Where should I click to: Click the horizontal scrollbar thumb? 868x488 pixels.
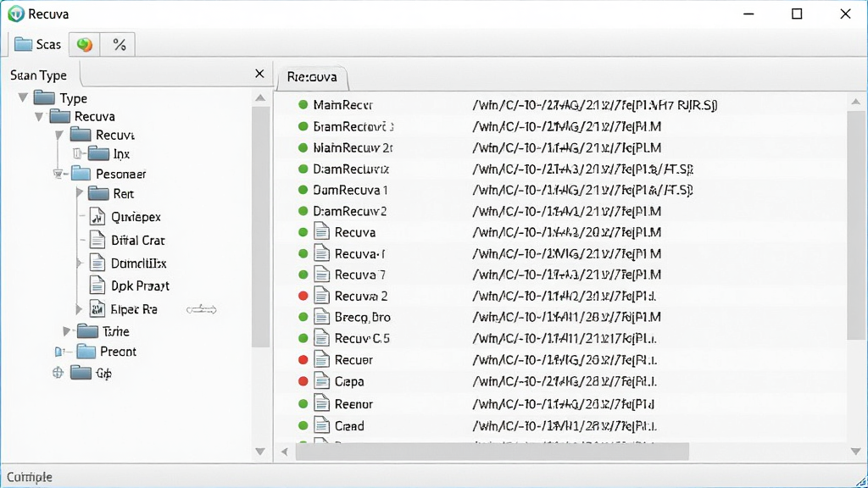tap(492, 452)
